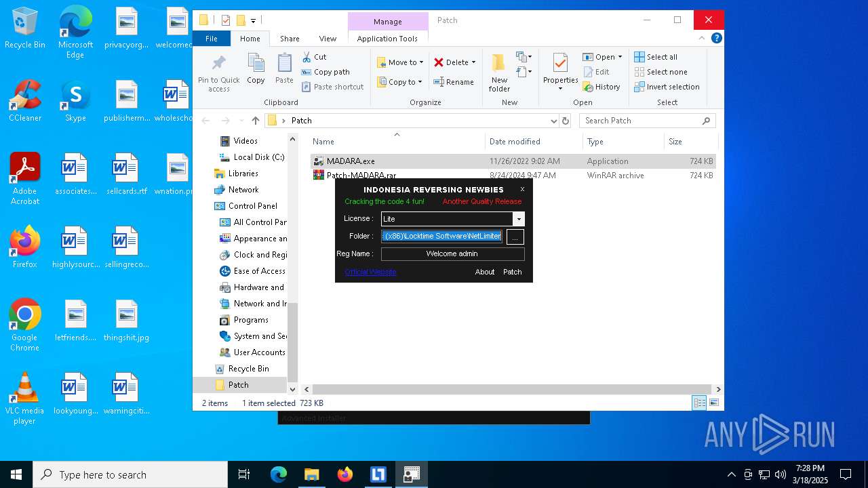Click the Paste icon in ribbon
868x488 pixels.
(284, 68)
